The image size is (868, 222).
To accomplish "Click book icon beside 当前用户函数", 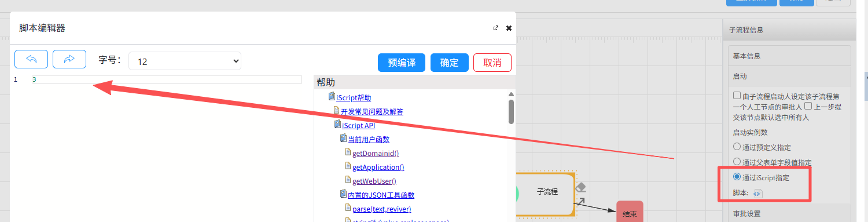I will click(x=343, y=139).
